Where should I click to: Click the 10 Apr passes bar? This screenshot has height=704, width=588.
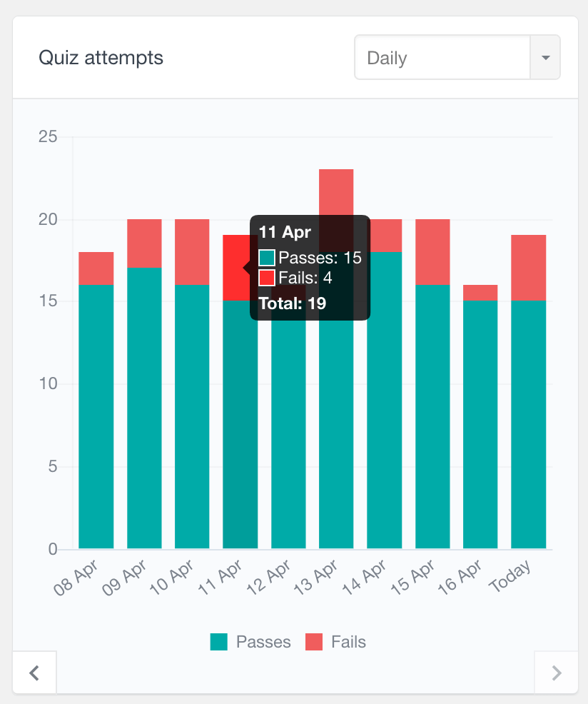click(x=192, y=416)
